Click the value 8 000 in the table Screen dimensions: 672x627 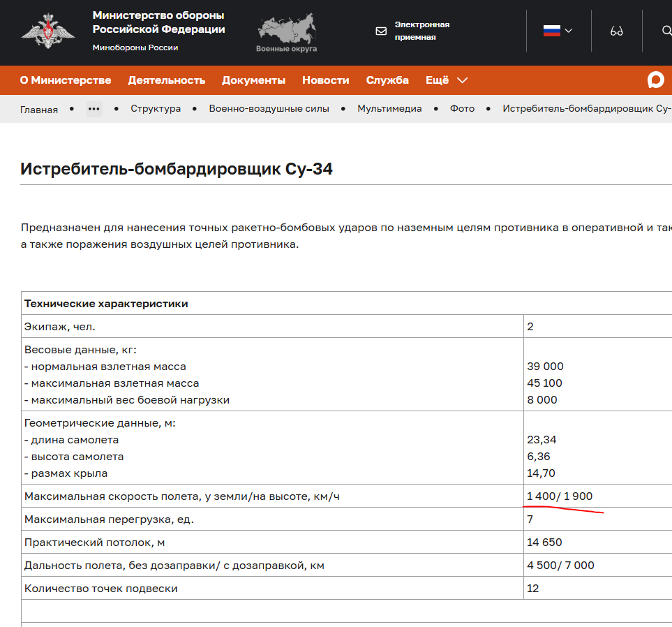click(542, 399)
